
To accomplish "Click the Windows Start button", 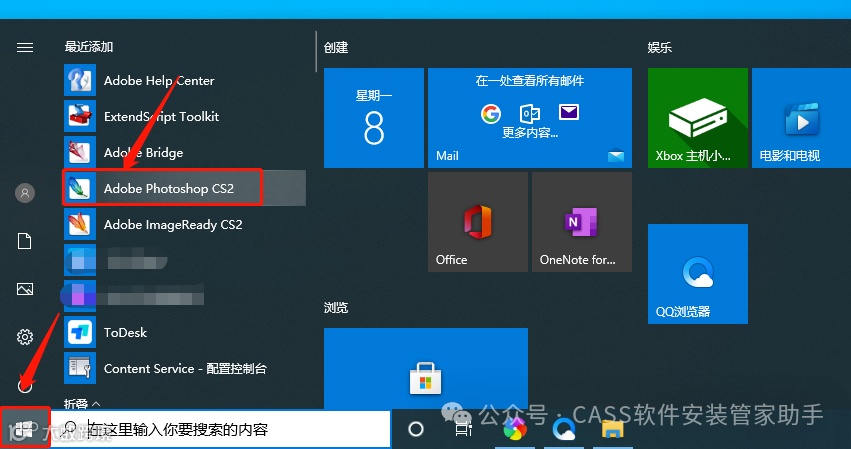I will click(x=25, y=429).
